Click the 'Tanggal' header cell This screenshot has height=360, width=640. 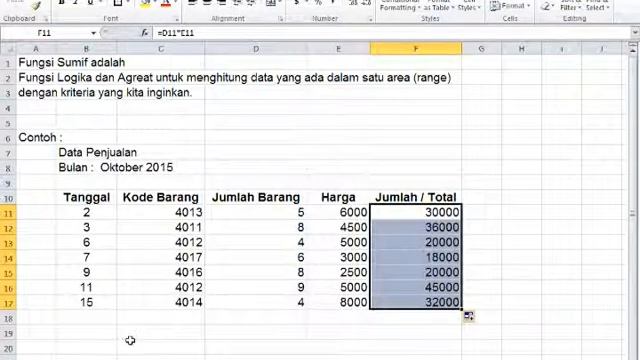87,198
